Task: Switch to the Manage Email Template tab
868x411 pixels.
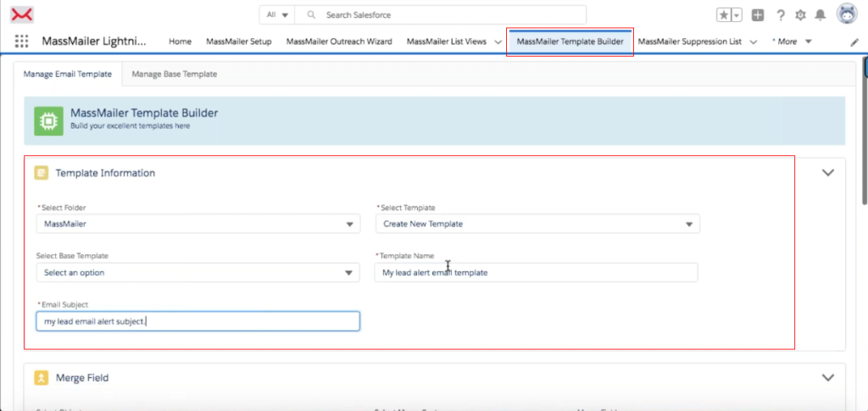Action: coord(68,74)
